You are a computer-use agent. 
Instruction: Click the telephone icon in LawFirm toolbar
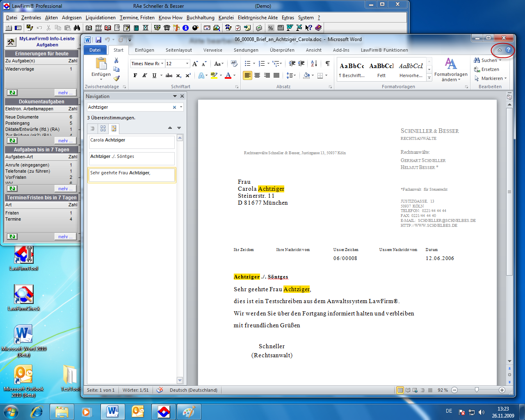pos(167,28)
